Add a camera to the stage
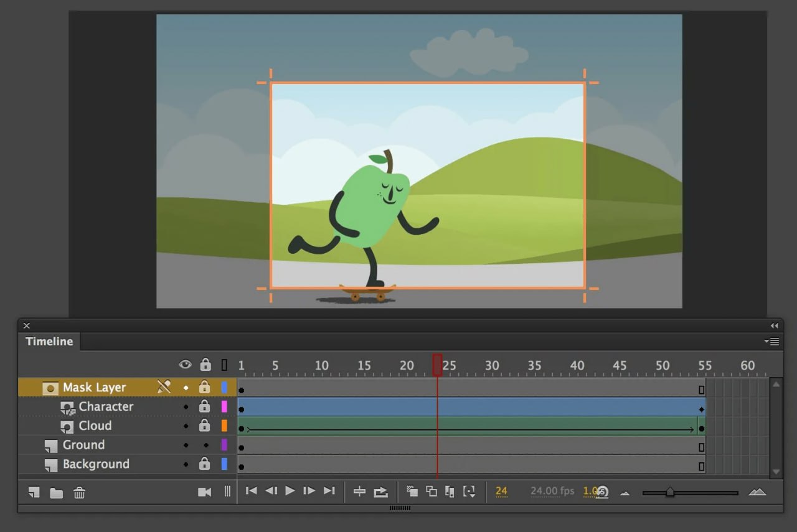 pyautogui.click(x=205, y=491)
